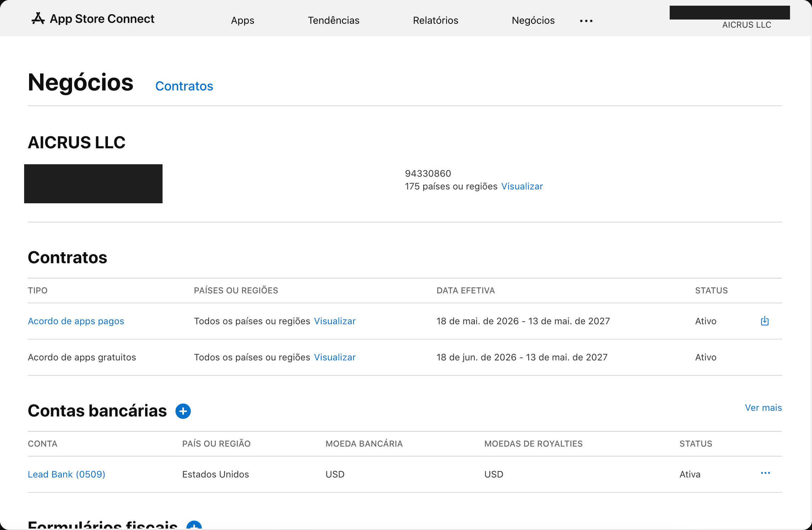This screenshot has height=530, width=812.
Task: Click STATUS header in the Contas bancárias table
Action: pyautogui.click(x=696, y=444)
